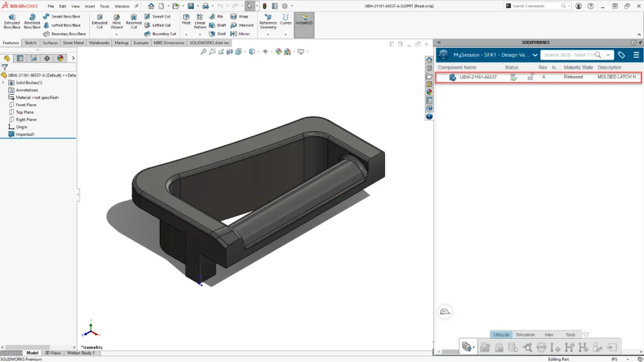The height and width of the screenshot is (362, 644).
Task: Expand the Solid Bodies(1) tree node
Action: pyautogui.click(x=4, y=82)
